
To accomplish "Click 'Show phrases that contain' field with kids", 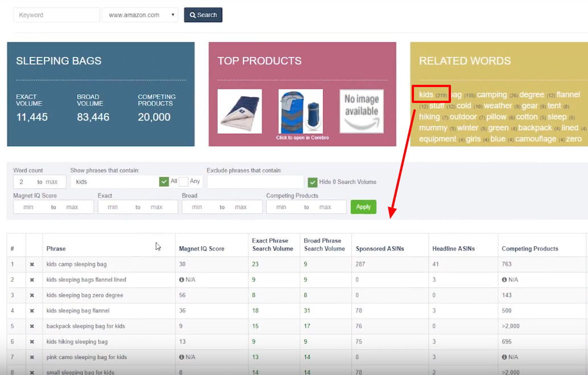I will click(x=114, y=182).
